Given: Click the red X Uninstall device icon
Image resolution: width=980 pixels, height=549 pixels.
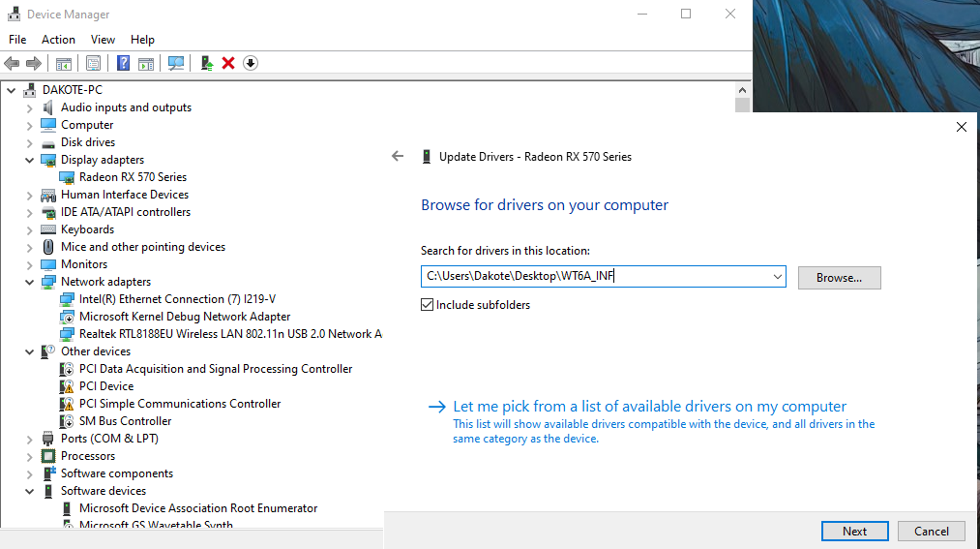Looking at the screenshot, I should pos(228,63).
